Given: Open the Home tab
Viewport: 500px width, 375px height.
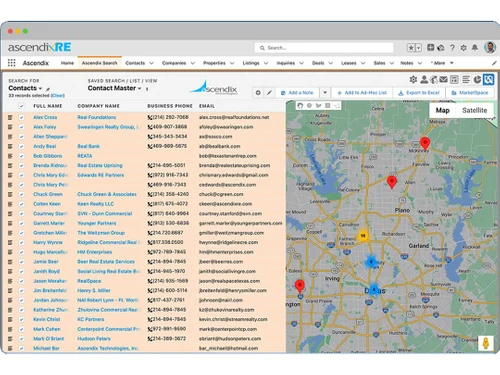Looking at the screenshot, I should click(x=67, y=63).
